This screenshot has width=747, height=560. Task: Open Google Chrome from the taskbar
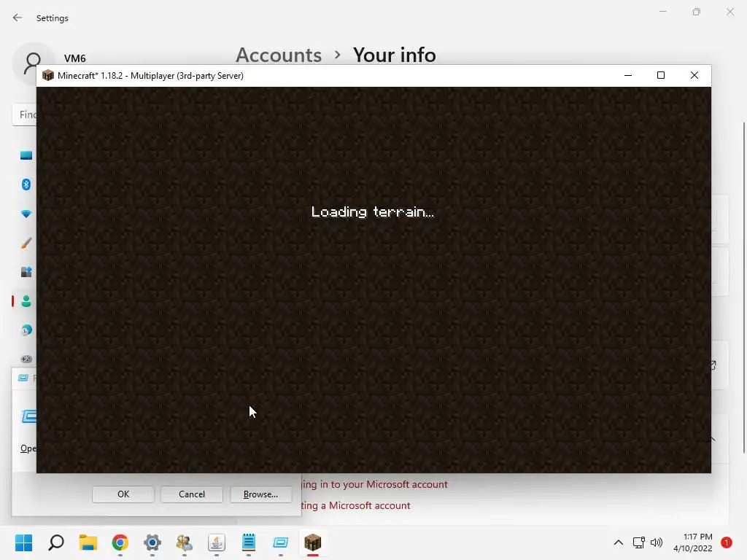tap(120, 542)
